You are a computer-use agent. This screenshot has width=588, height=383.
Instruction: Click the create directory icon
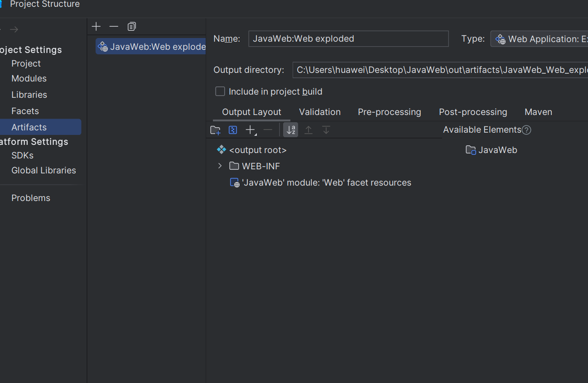pyautogui.click(x=215, y=130)
